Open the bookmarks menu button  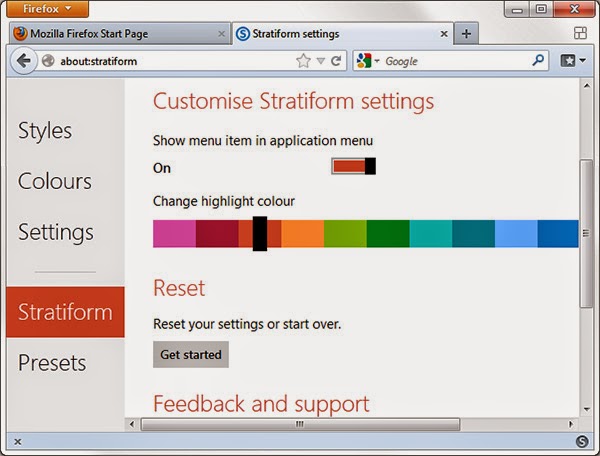568,60
